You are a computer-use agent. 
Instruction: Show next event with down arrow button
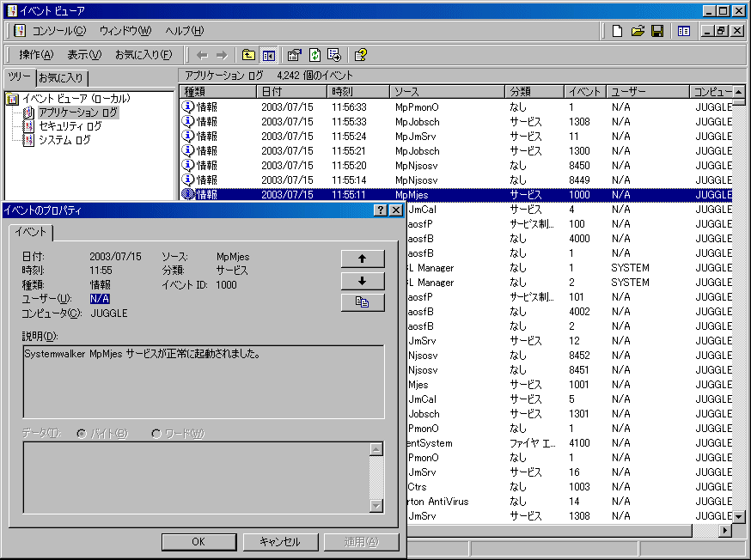(x=362, y=281)
